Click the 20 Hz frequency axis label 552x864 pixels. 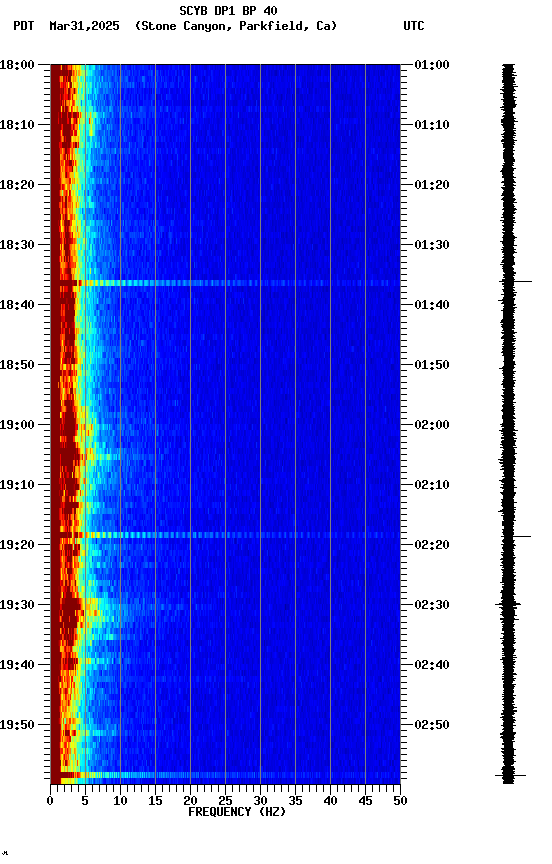click(190, 801)
